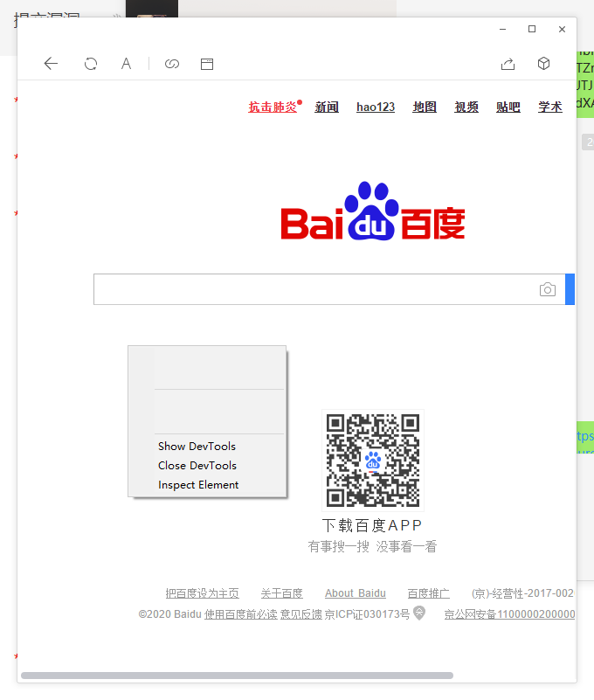Screen dimensions: 594x700
Task: Grab the horizontal scrollbar thumb
Action: click(x=237, y=676)
